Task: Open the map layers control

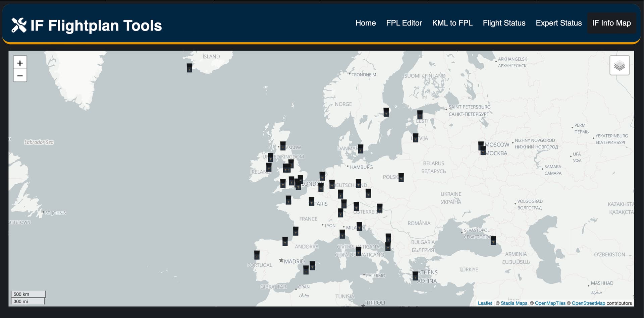Action: click(619, 65)
